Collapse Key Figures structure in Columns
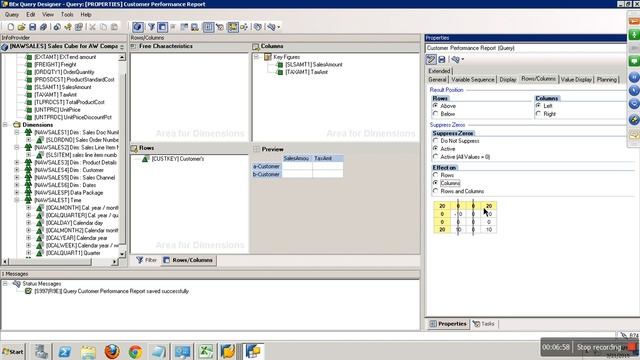This screenshot has width=640, height=360. point(256,57)
